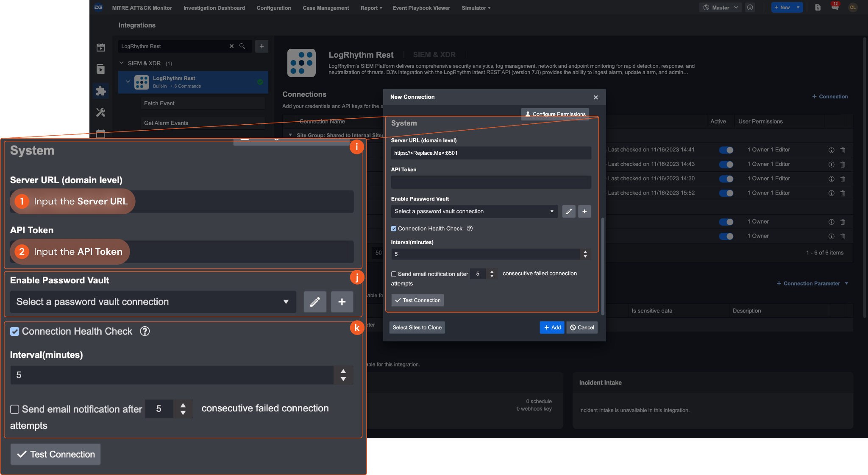Click the plus button next to integration search

[262, 46]
